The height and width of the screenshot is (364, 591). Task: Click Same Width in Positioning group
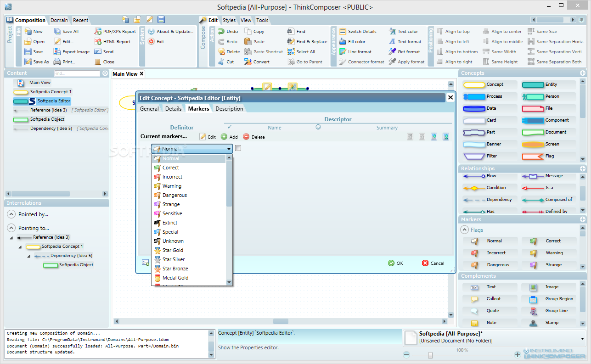499,52
